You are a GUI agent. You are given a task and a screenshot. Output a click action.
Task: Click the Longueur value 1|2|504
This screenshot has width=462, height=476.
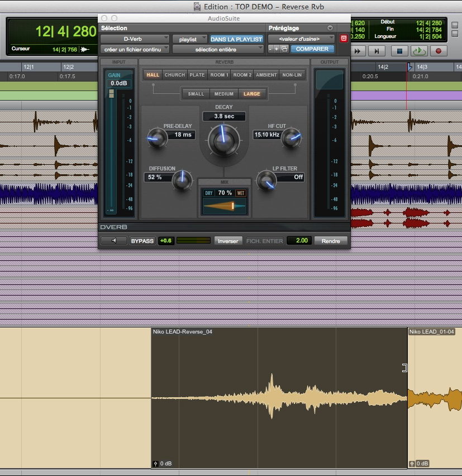430,36
